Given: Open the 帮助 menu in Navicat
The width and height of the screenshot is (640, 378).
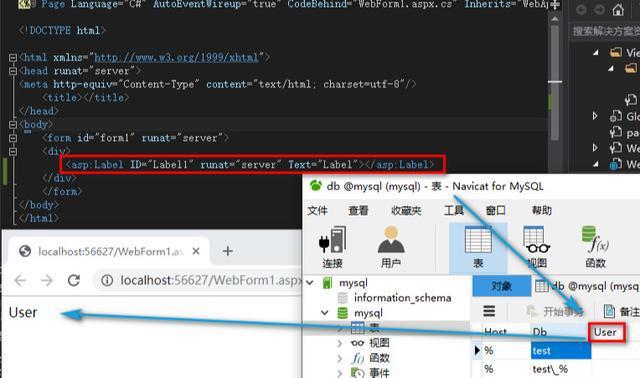Looking at the screenshot, I should (542, 211).
